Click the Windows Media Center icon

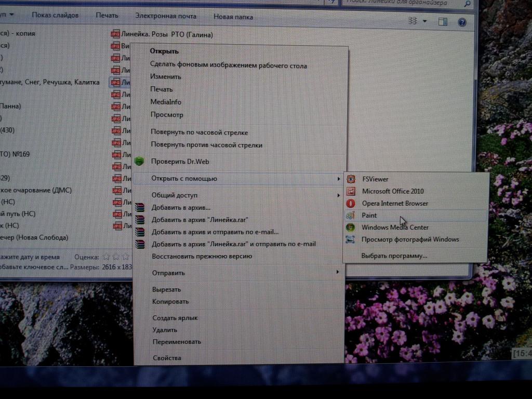(x=351, y=228)
